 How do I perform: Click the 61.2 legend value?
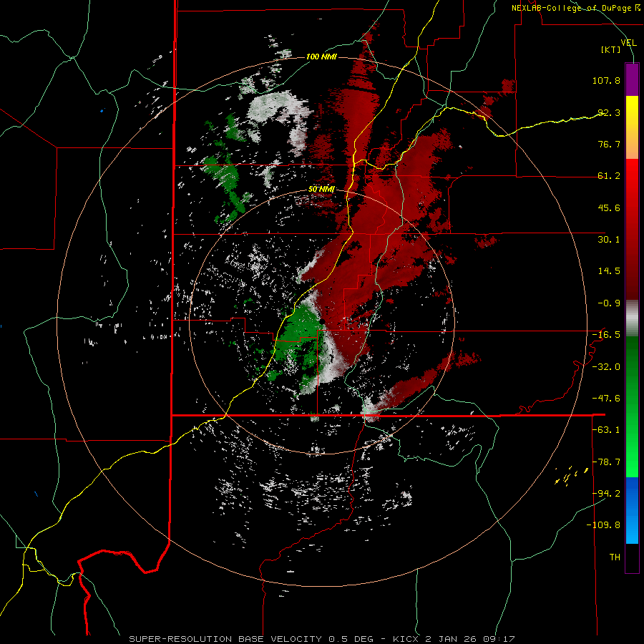(609, 175)
